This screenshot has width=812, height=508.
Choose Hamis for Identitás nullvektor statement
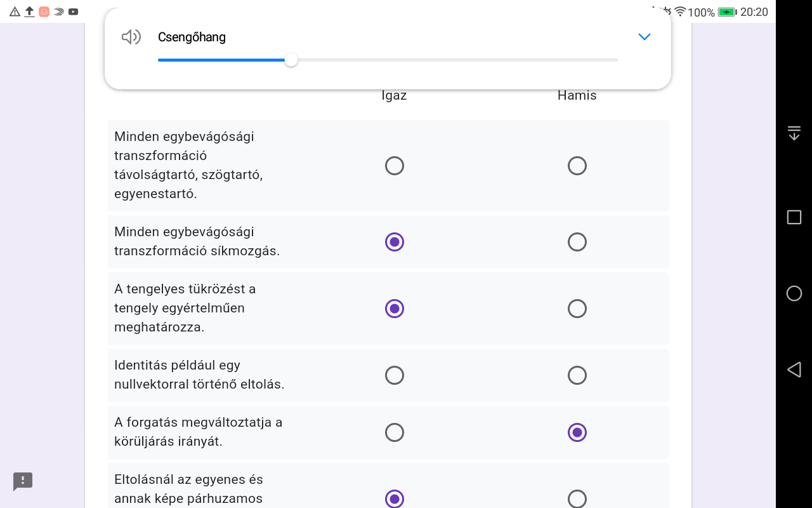577,375
